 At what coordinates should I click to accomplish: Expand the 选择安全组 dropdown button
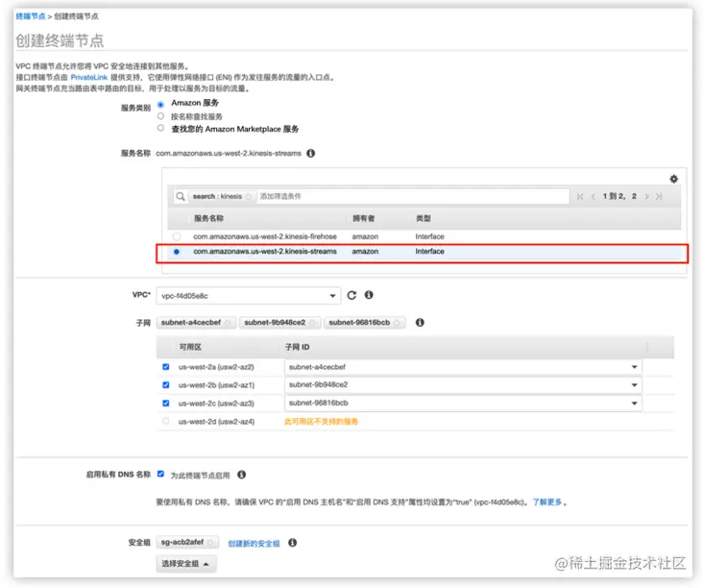[186, 564]
